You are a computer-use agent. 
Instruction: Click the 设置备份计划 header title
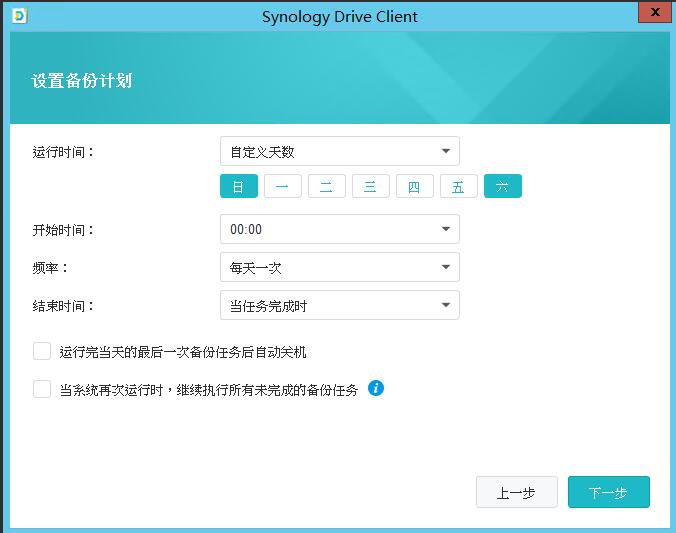[82, 80]
